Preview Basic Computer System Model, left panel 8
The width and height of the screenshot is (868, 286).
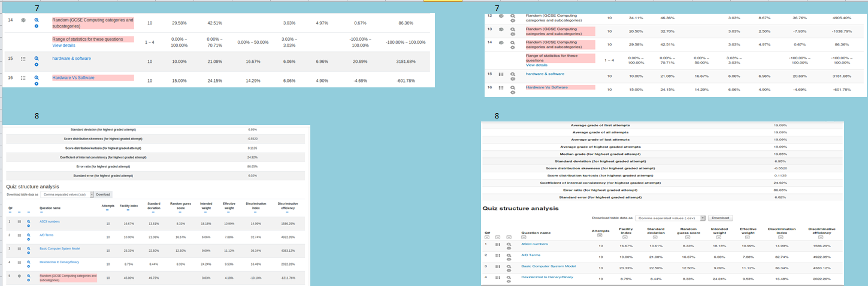click(29, 248)
